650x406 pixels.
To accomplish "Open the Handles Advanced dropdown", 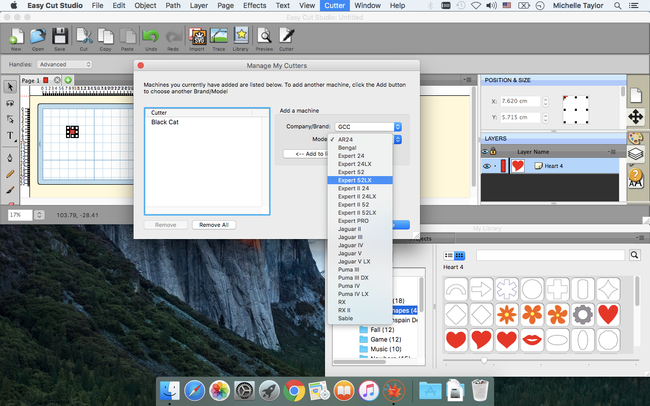I will (x=65, y=64).
